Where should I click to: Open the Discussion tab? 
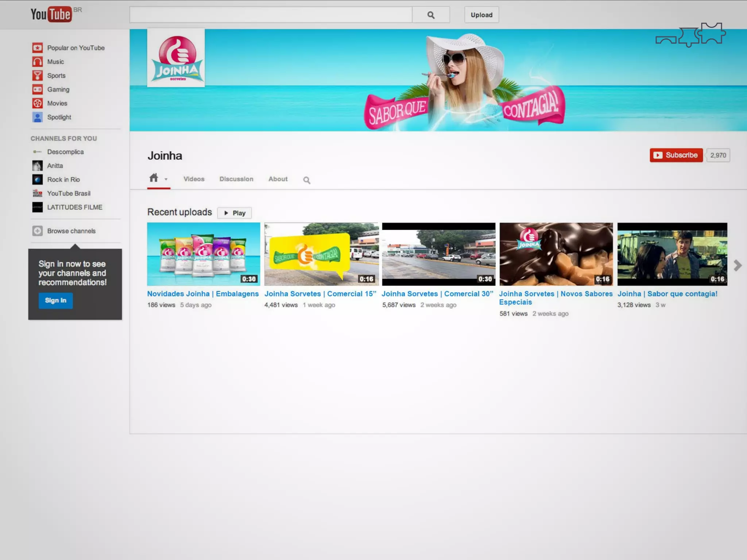(236, 179)
